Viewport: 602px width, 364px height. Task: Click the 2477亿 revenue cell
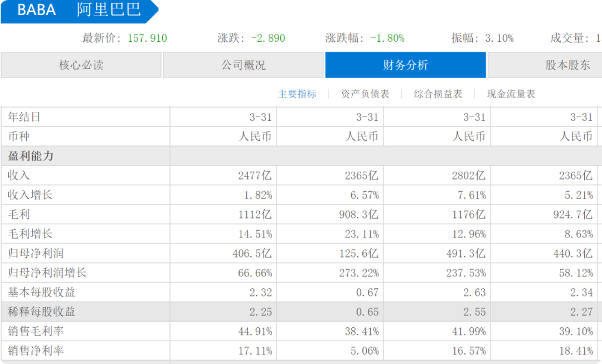(255, 176)
